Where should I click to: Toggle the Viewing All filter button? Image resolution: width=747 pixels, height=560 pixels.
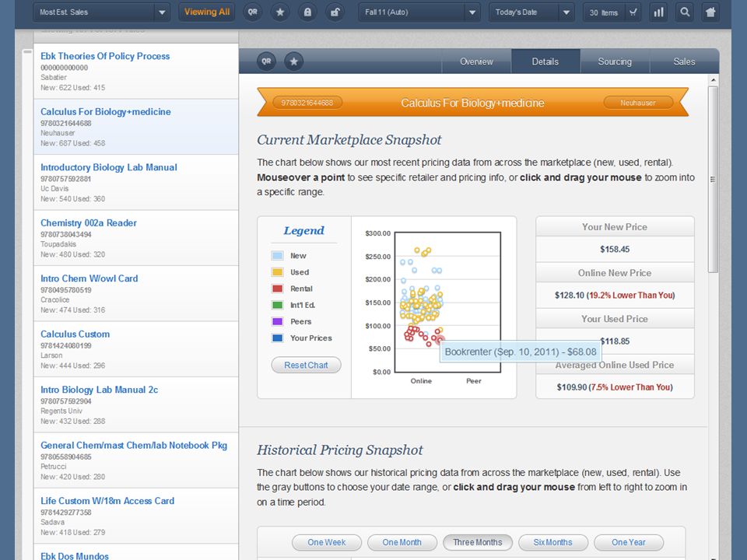point(207,12)
